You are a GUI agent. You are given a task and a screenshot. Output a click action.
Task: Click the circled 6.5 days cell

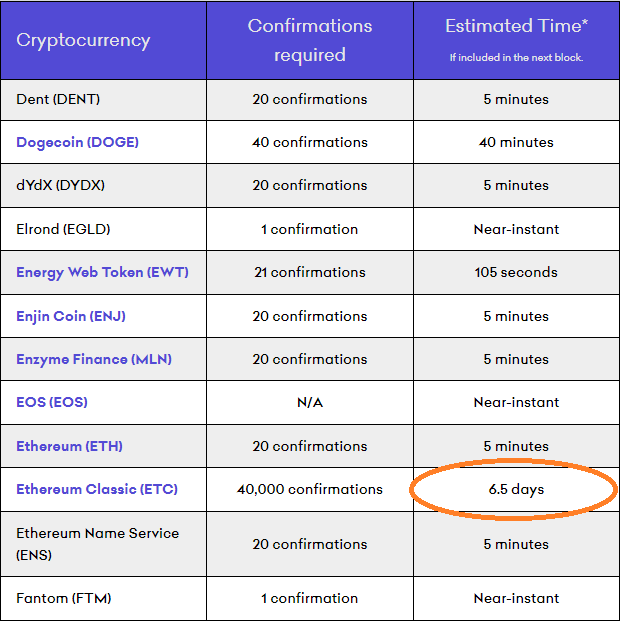tap(516, 490)
